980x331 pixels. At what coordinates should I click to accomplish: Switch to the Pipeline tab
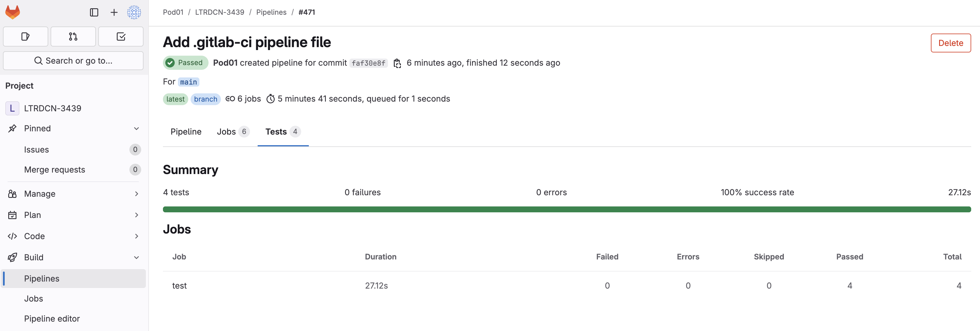[186, 132]
